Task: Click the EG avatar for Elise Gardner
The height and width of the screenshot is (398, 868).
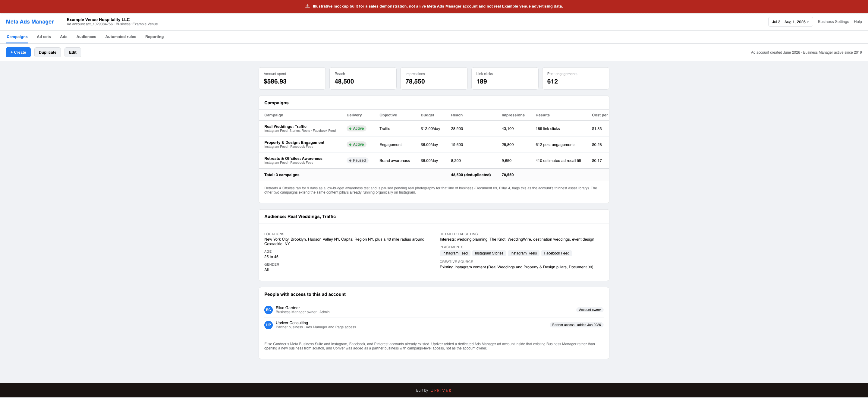Action: (x=269, y=310)
